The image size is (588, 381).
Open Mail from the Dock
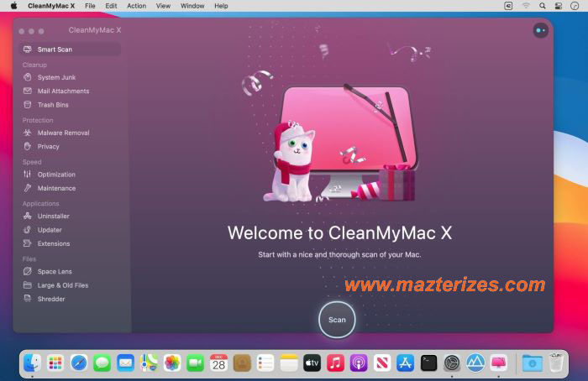[x=125, y=363]
